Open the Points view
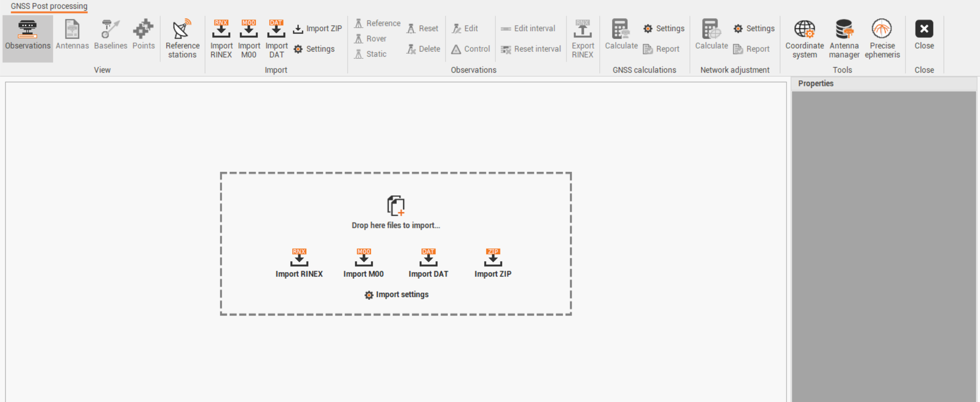This screenshot has width=980, height=402. tap(143, 36)
